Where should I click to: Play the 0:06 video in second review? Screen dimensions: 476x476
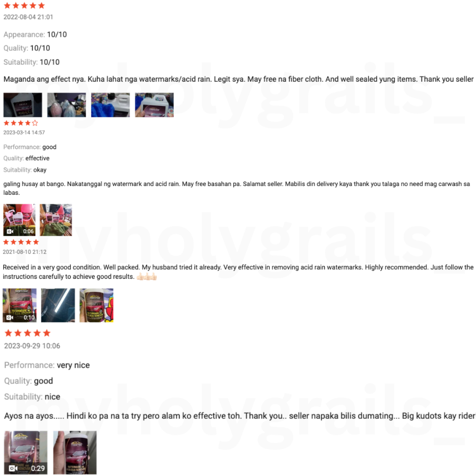(x=19, y=220)
